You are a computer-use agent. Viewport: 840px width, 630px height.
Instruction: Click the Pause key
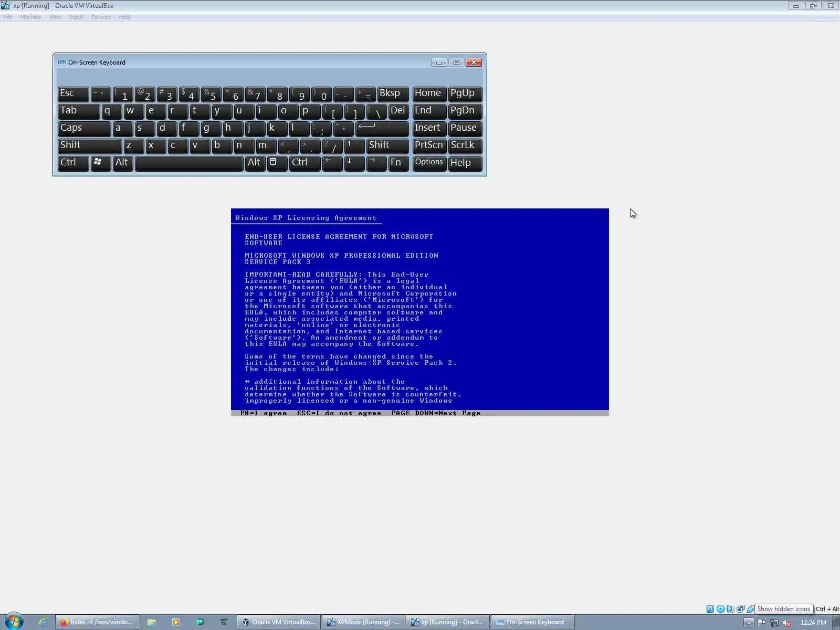tap(465, 129)
